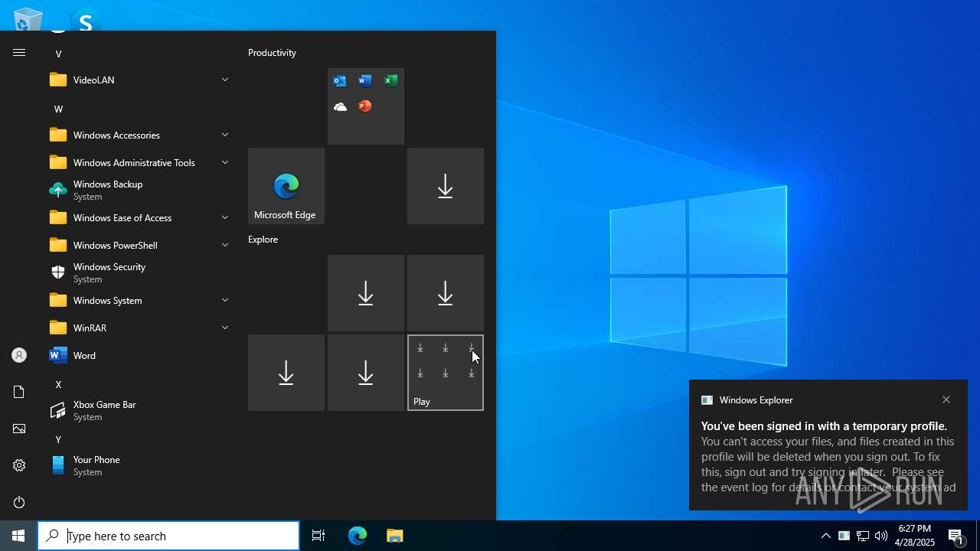Click the Windows Start button
This screenshot has width=980, height=551.
coord(18,536)
